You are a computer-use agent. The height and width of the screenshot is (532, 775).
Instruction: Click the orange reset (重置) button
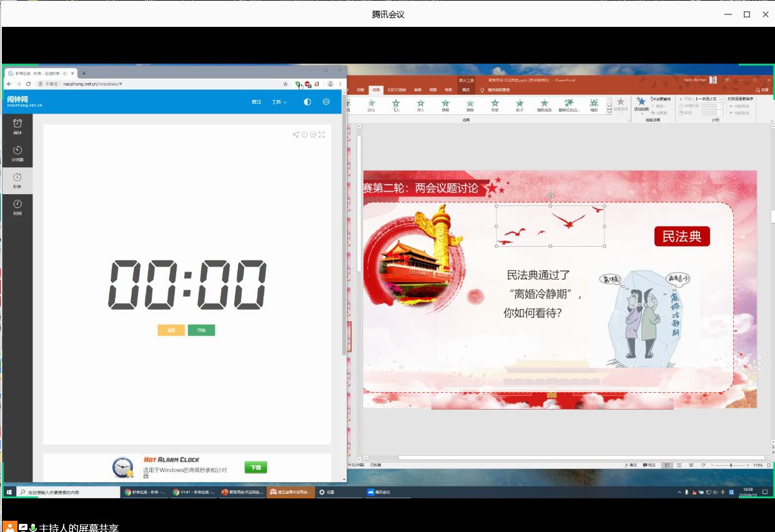171,330
